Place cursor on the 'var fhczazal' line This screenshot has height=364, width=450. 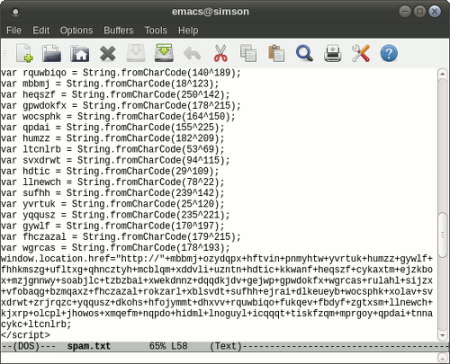[121, 237]
